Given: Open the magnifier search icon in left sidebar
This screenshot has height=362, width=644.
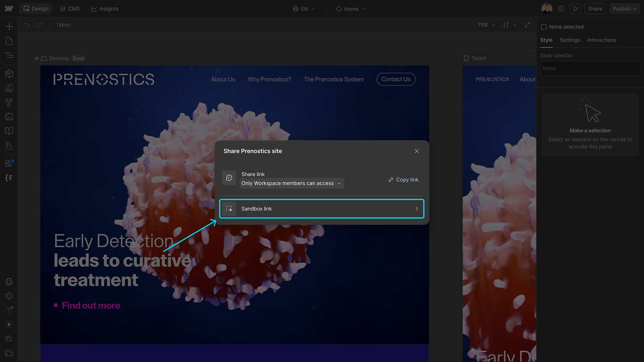Looking at the screenshot, I should coord(9,339).
